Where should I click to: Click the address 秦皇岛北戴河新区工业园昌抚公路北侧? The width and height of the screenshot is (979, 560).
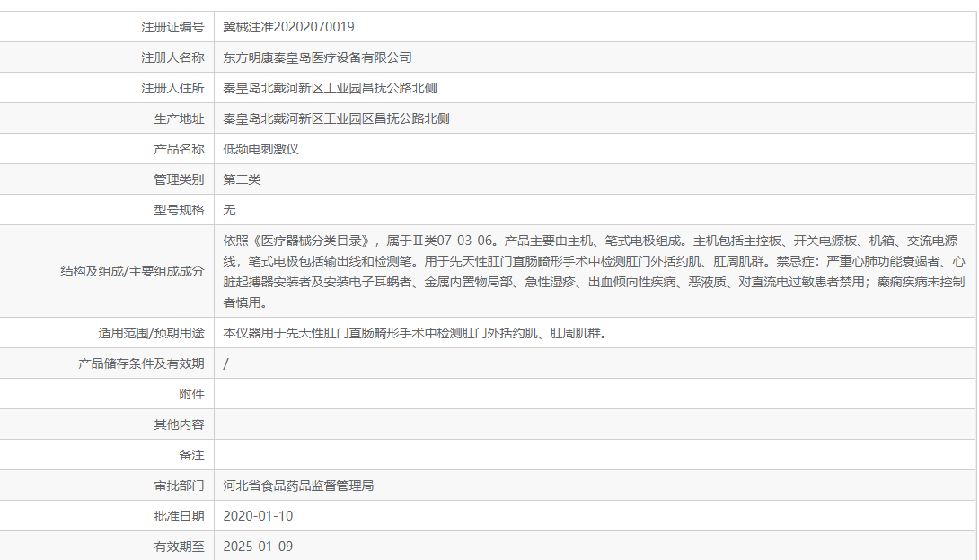pyautogui.click(x=336, y=87)
